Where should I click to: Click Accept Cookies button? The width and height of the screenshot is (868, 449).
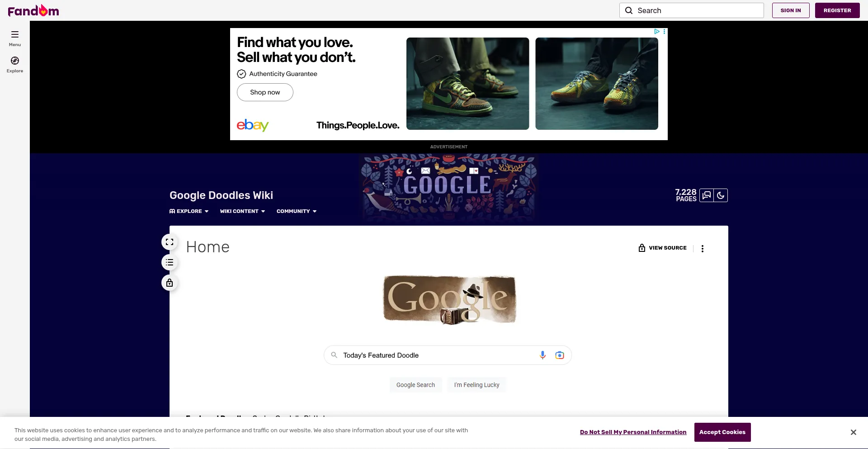click(722, 432)
